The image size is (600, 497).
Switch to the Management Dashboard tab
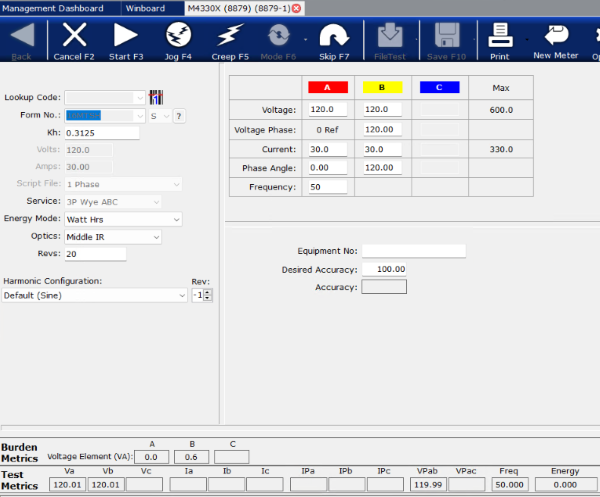click(x=58, y=7)
